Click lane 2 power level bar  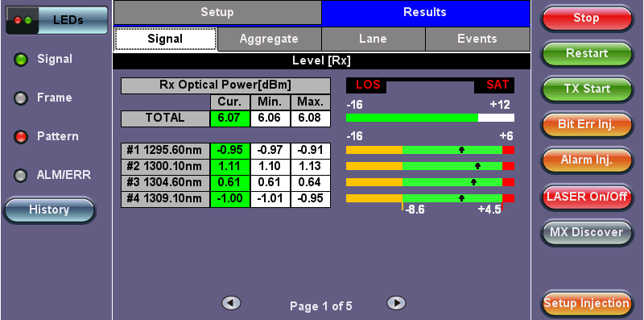(x=430, y=166)
